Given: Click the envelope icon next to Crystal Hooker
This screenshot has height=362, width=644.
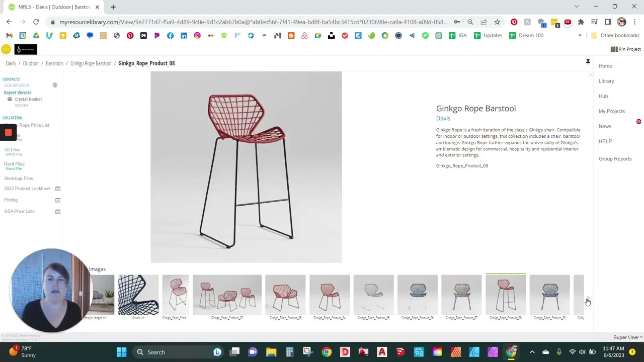Looking at the screenshot, I should (10, 99).
